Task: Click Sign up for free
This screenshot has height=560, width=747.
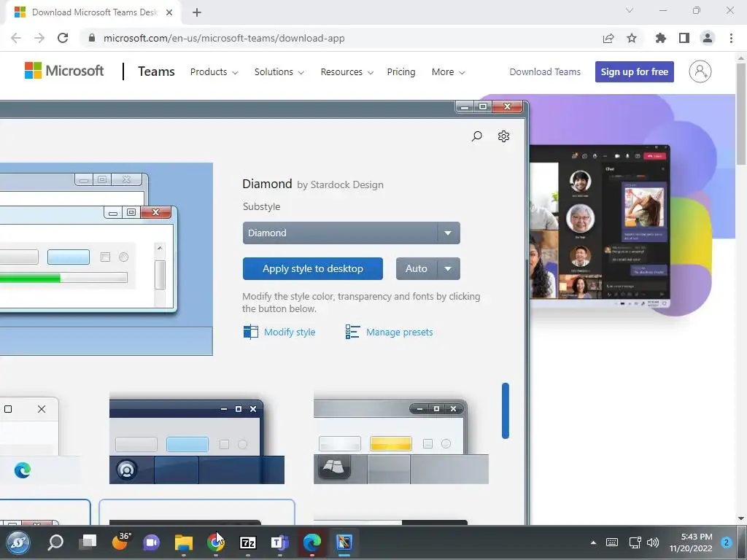Action: pos(634,72)
